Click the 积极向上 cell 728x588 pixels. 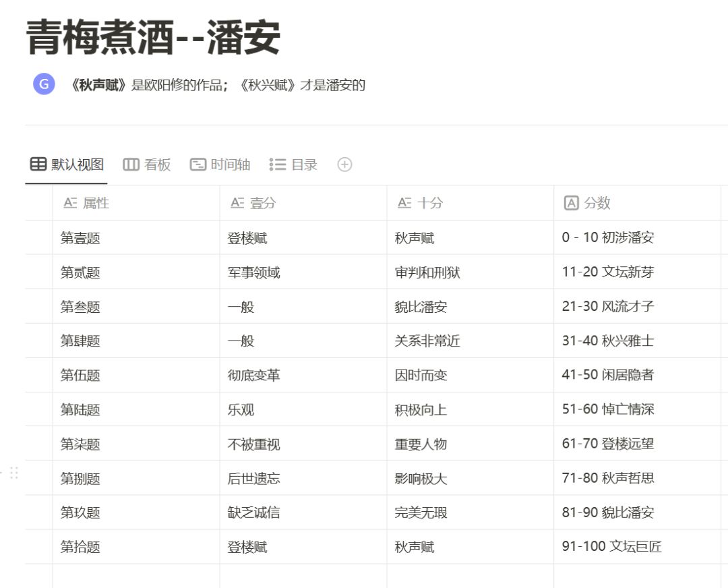471,410
